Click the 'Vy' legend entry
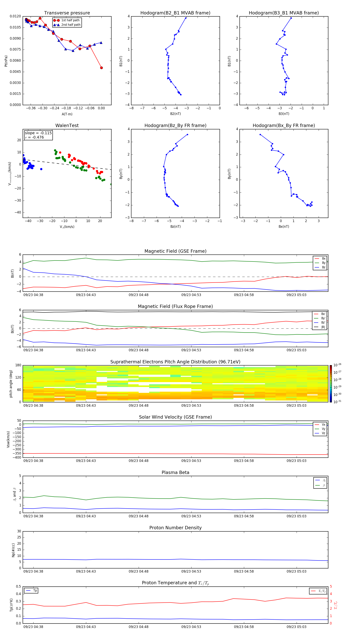 [x=320, y=429]
